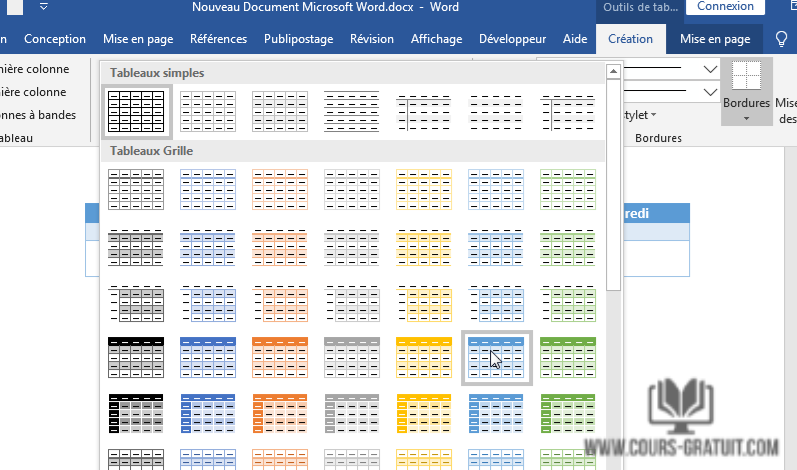Image resolution: width=797 pixels, height=470 pixels.
Task: Switch to the Références tab
Action: pyautogui.click(x=218, y=39)
